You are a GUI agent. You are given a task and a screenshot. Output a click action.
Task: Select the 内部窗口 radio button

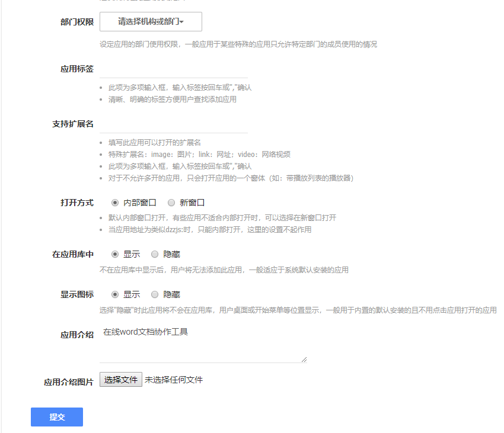point(115,203)
